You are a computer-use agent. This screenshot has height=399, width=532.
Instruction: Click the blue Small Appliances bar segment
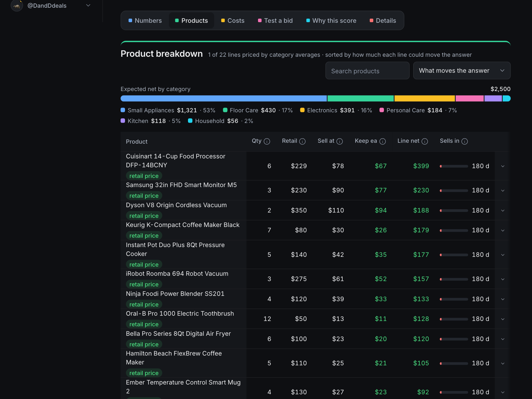(x=224, y=98)
